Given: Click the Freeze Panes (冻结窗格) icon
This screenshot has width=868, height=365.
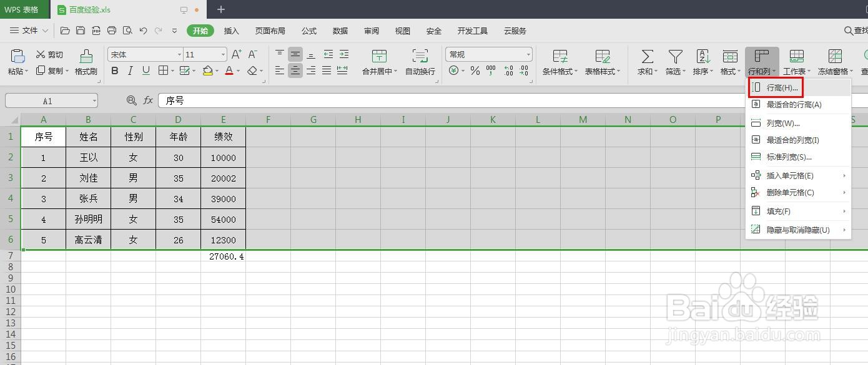Looking at the screenshot, I should (834, 61).
